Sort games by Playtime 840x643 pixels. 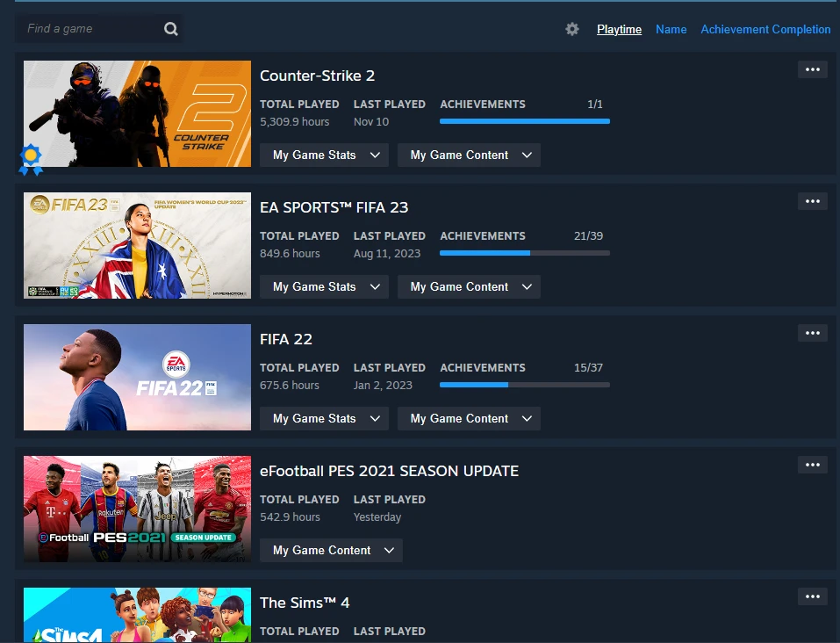(619, 29)
